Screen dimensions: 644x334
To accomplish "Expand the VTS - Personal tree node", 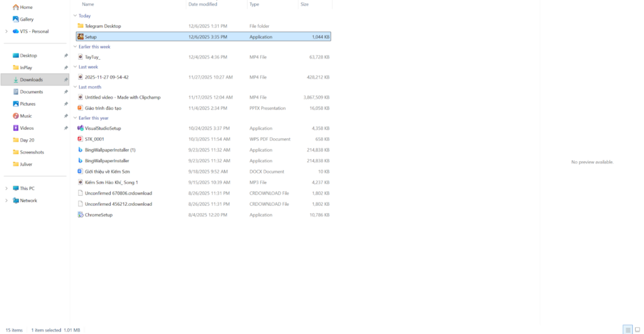I will tap(6, 31).
